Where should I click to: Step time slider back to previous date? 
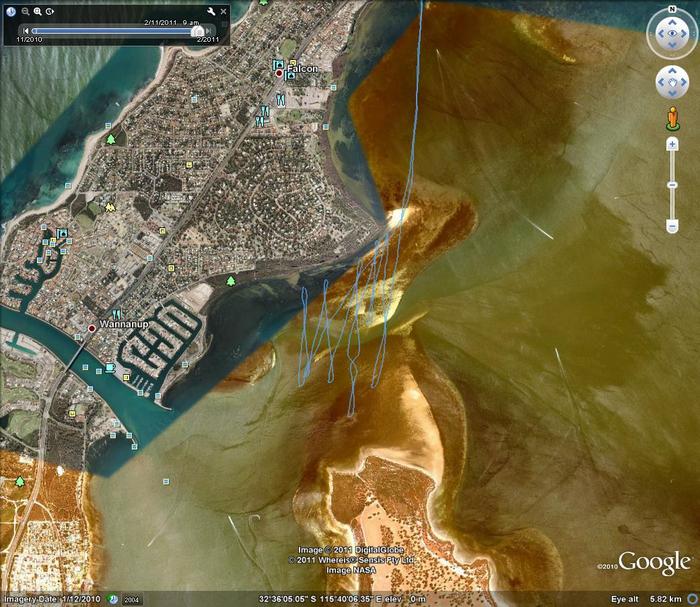click(25, 31)
